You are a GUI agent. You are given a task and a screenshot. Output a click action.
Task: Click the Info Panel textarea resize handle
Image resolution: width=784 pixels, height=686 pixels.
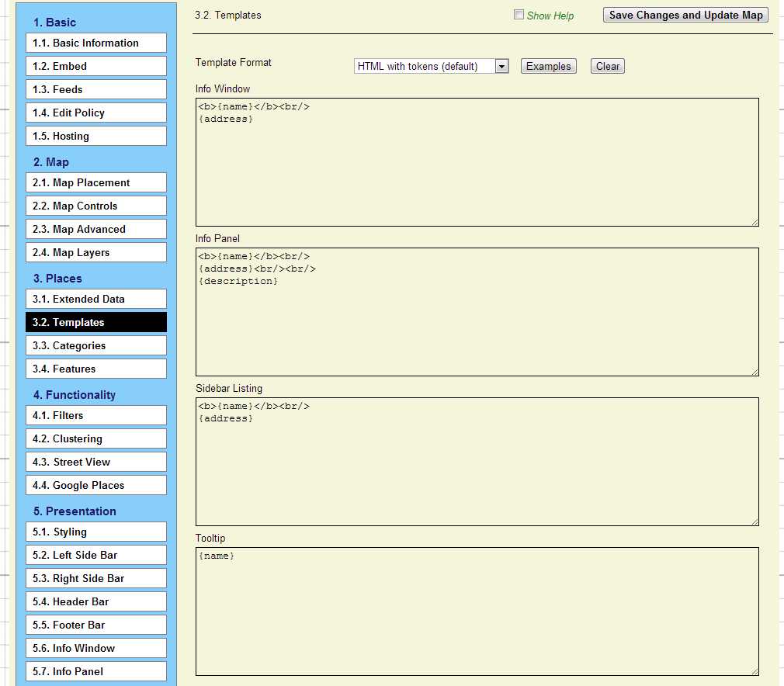(755, 372)
